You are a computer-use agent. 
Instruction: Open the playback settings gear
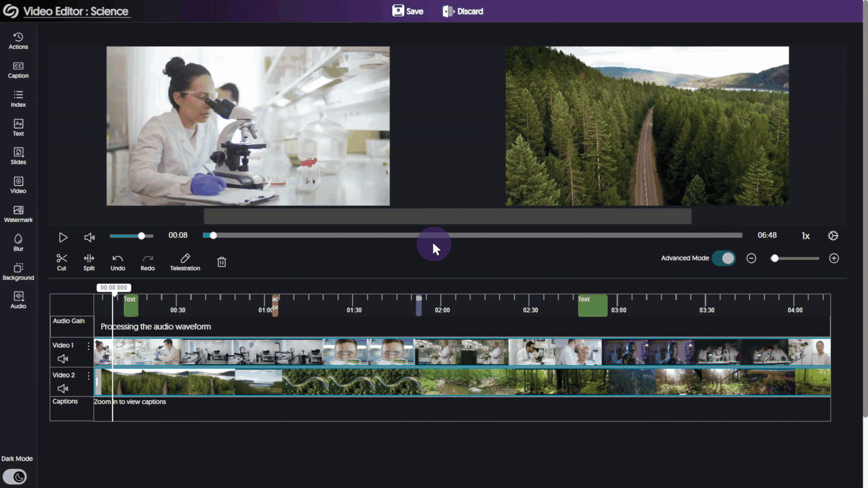(833, 235)
